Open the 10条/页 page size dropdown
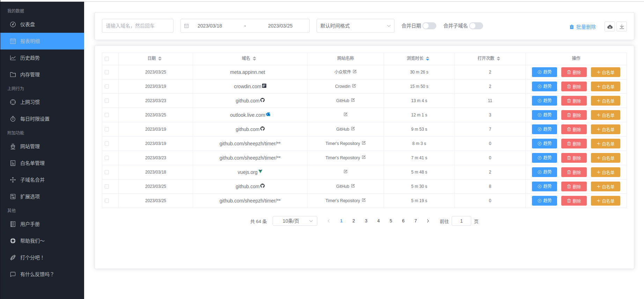 [295, 221]
